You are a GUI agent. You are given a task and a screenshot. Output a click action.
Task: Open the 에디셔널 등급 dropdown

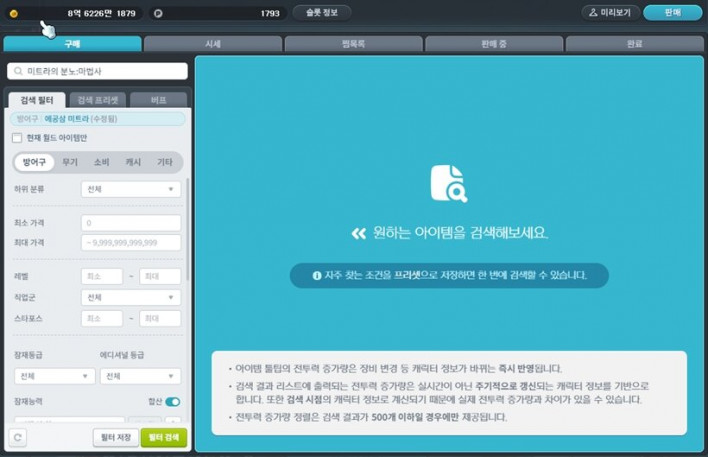140,376
